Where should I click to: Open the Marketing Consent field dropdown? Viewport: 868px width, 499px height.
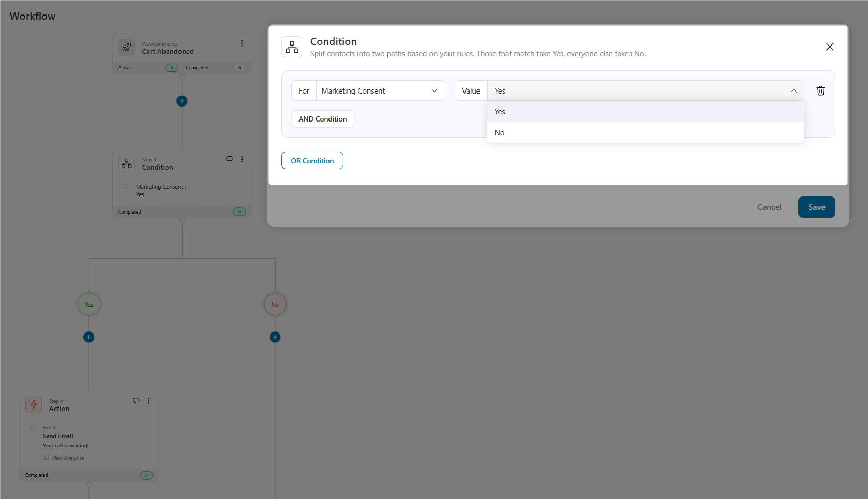(x=380, y=90)
